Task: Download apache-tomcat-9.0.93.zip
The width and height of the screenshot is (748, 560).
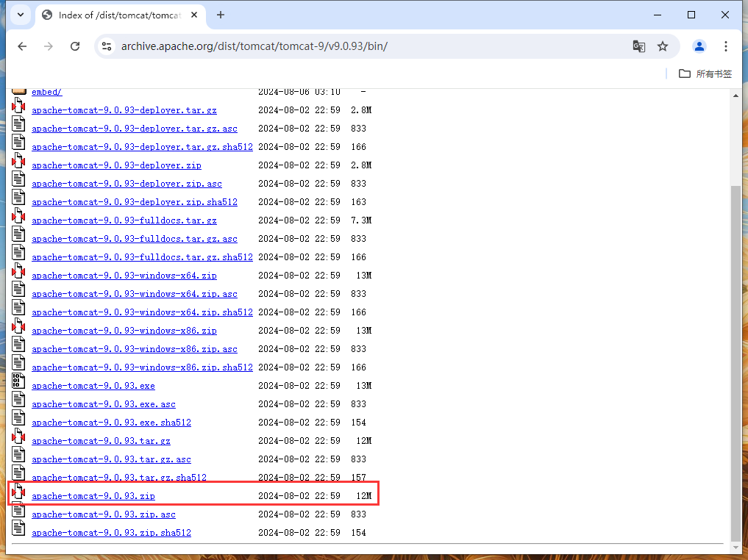Action: (x=93, y=496)
